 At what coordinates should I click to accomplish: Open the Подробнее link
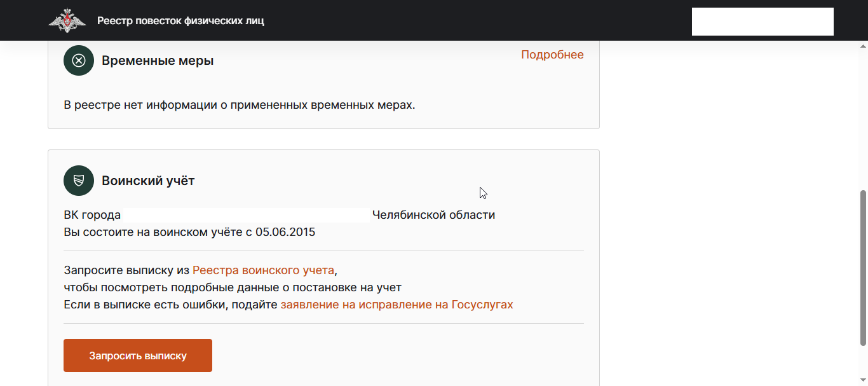pyautogui.click(x=552, y=55)
